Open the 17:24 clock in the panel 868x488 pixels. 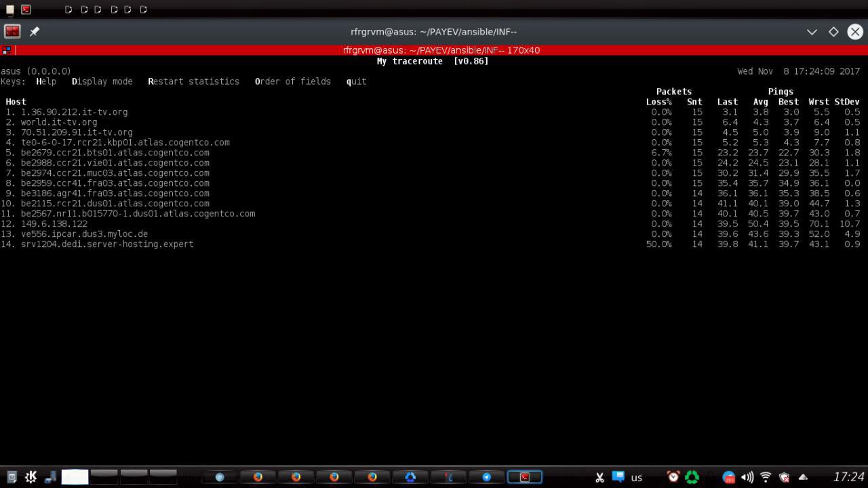click(x=848, y=477)
